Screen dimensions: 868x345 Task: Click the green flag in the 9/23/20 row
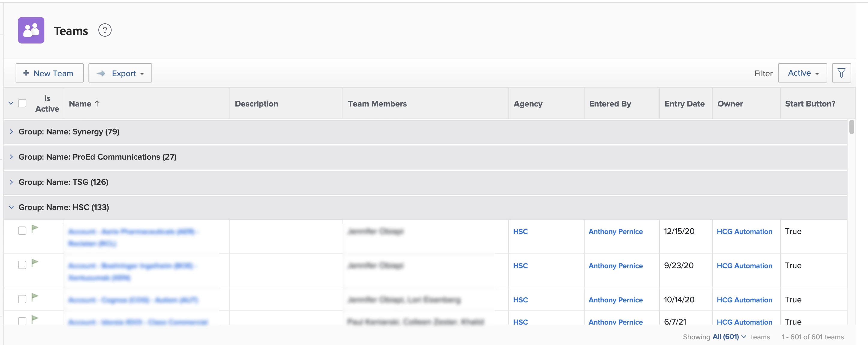[35, 263]
